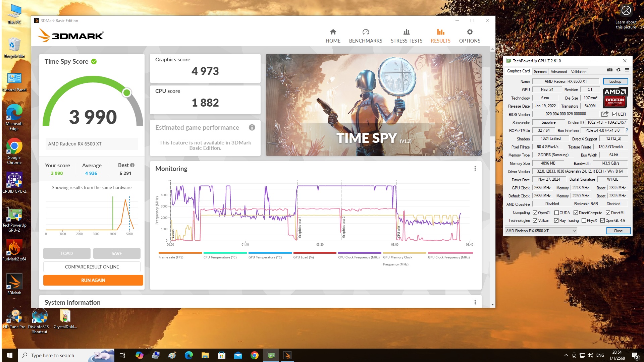Open the Options gear icon

click(469, 32)
